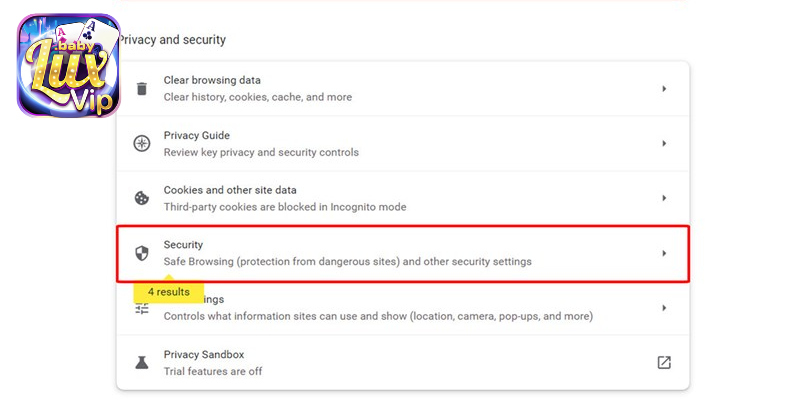Open Privacy Guide via the right arrow
The height and width of the screenshot is (400, 800).
point(664,143)
